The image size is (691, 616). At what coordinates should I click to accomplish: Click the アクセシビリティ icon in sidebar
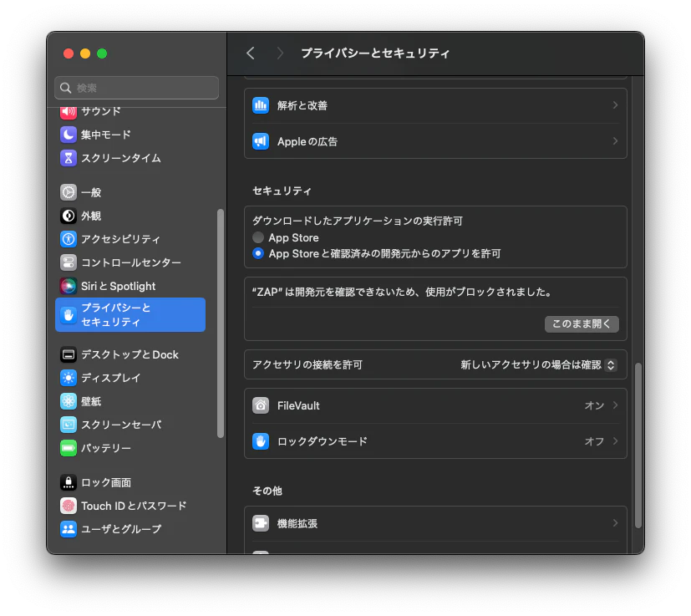(x=69, y=239)
